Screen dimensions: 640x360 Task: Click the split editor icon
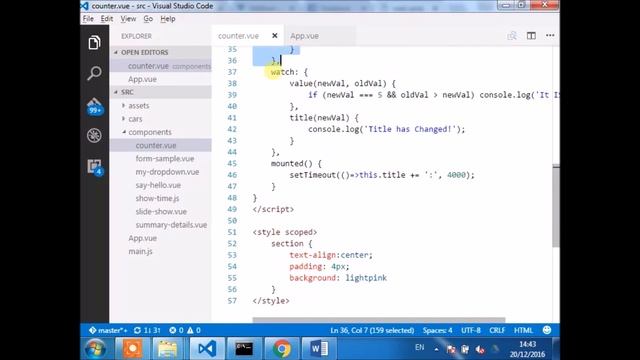pos(531,36)
